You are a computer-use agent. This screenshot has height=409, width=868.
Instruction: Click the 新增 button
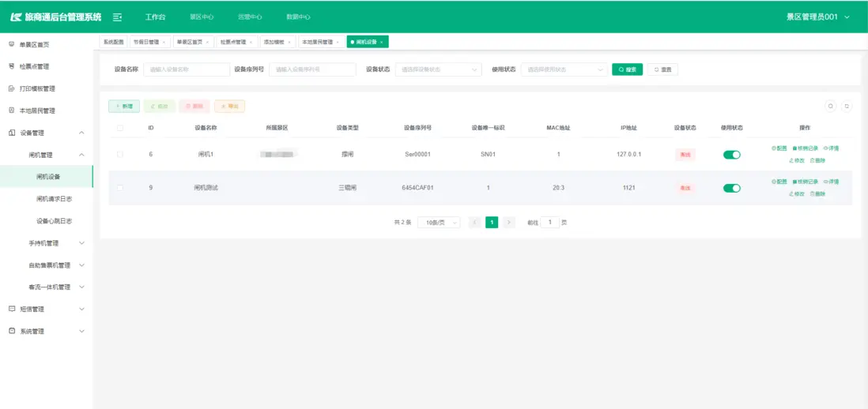(x=124, y=106)
